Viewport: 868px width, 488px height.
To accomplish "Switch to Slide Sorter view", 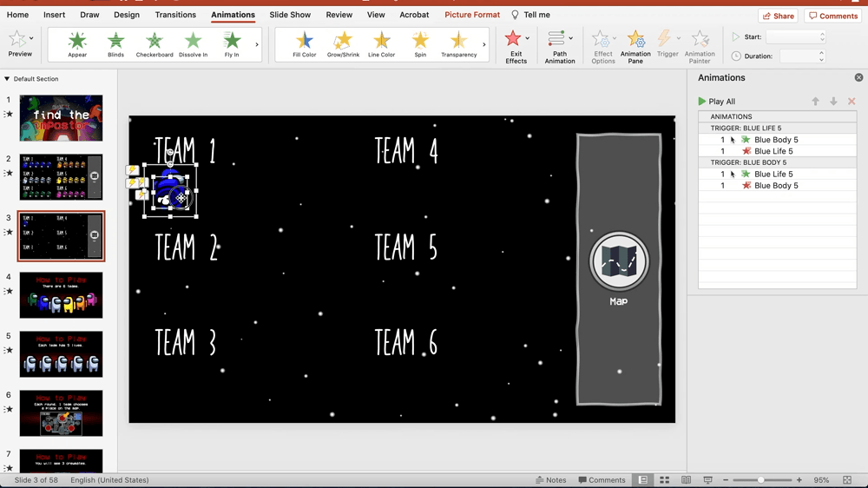I will tap(664, 480).
